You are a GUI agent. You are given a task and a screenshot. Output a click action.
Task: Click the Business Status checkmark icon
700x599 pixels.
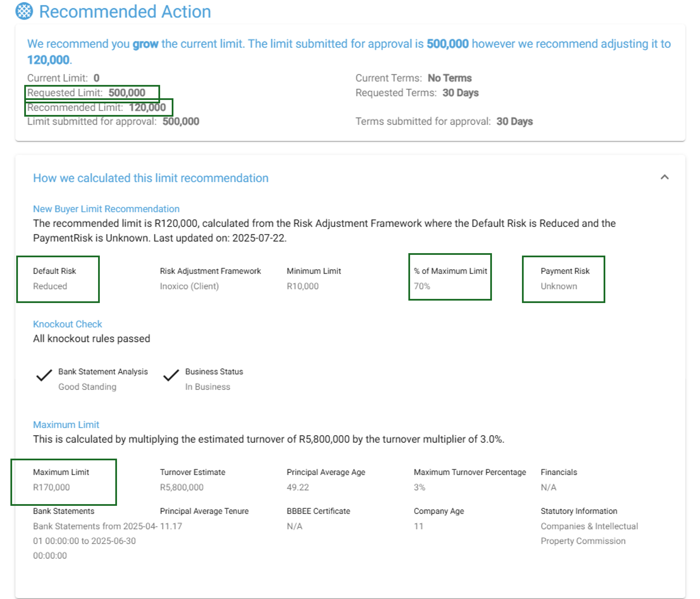click(x=171, y=375)
